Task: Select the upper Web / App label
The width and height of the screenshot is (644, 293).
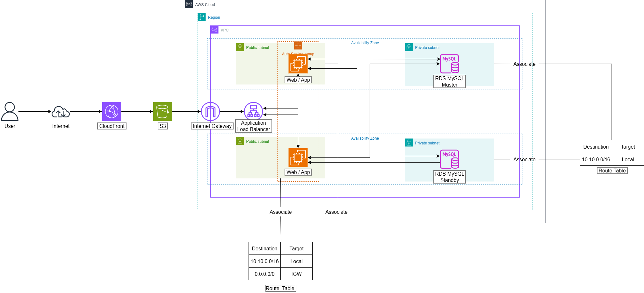Action: click(x=298, y=80)
